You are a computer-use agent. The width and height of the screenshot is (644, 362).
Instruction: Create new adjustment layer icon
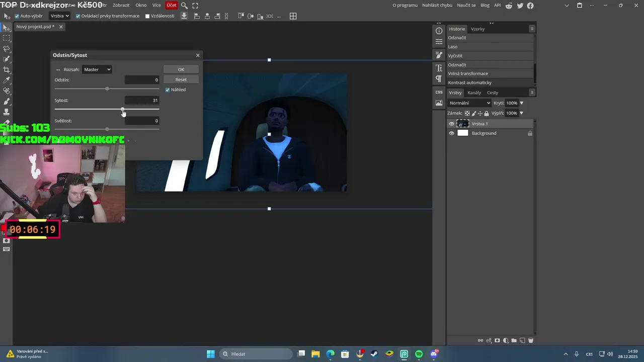pos(506,340)
